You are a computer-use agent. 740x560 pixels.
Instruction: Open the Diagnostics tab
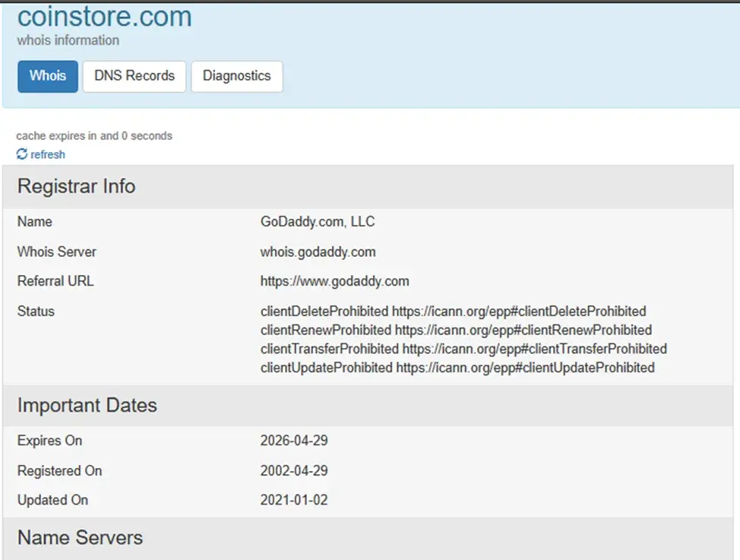pyautogui.click(x=237, y=76)
